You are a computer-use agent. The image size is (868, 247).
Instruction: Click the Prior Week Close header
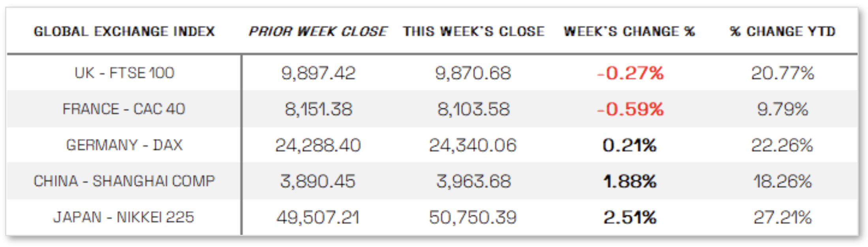click(318, 32)
